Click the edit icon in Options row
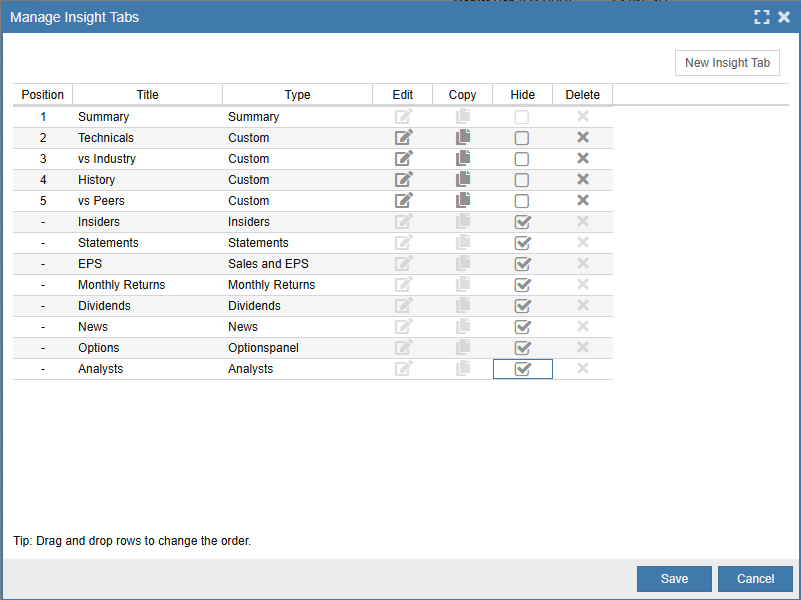 (x=404, y=347)
